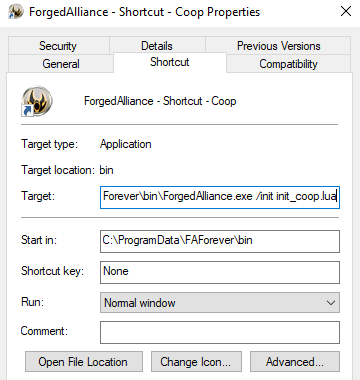360x380 pixels.
Task: Click the empty Comment field
Action: coord(220,332)
